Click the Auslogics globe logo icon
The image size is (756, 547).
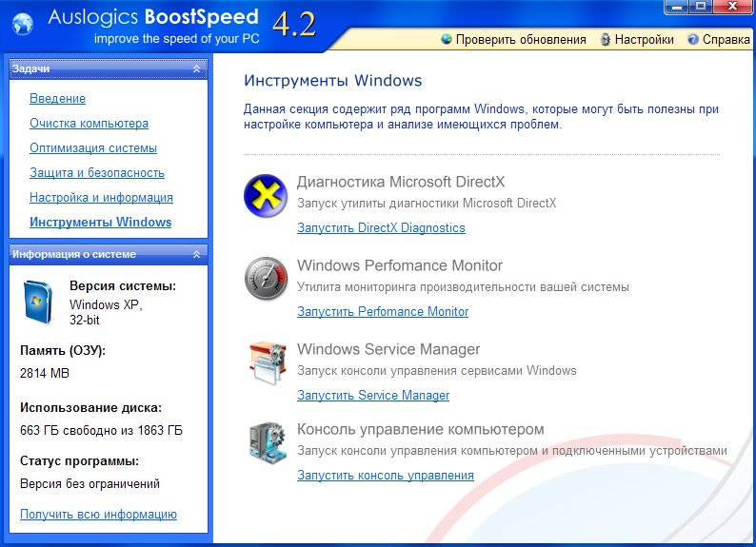[23, 23]
